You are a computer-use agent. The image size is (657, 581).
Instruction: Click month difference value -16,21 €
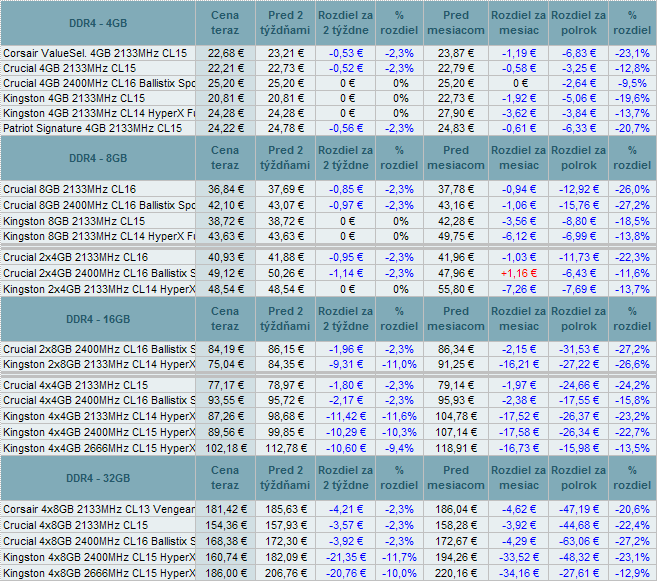click(x=519, y=364)
